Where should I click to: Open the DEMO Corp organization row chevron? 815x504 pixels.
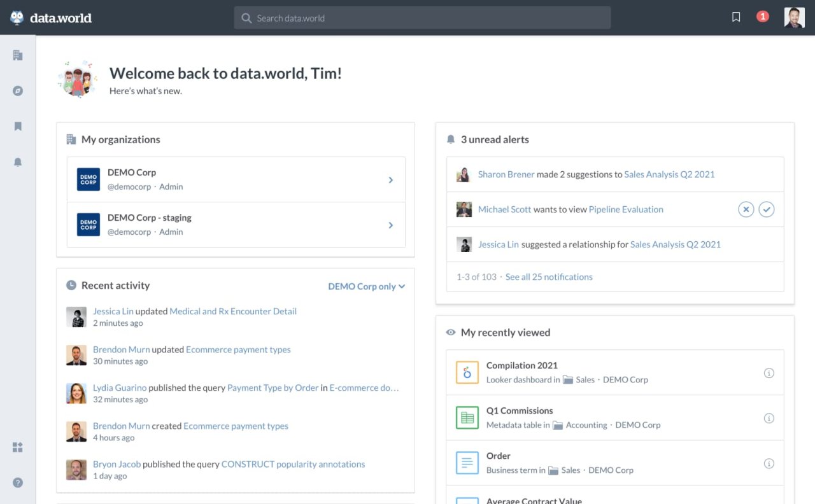pos(391,180)
